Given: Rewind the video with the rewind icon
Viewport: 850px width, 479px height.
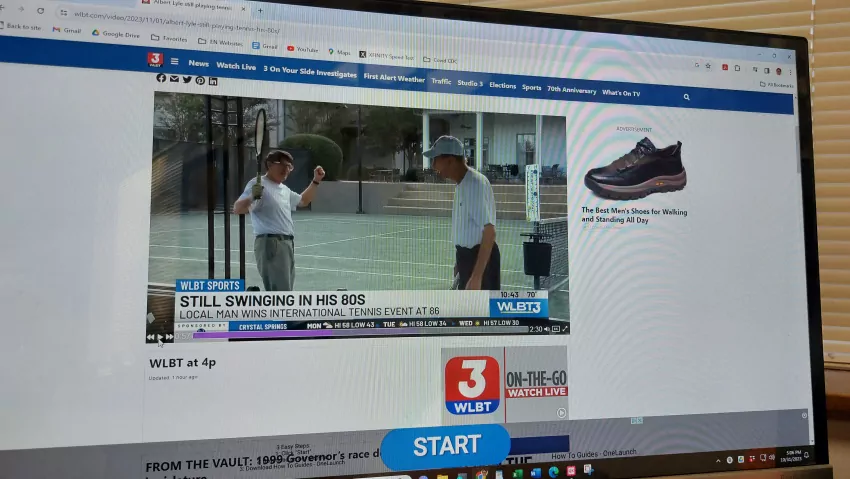Looking at the screenshot, I should click(x=151, y=337).
